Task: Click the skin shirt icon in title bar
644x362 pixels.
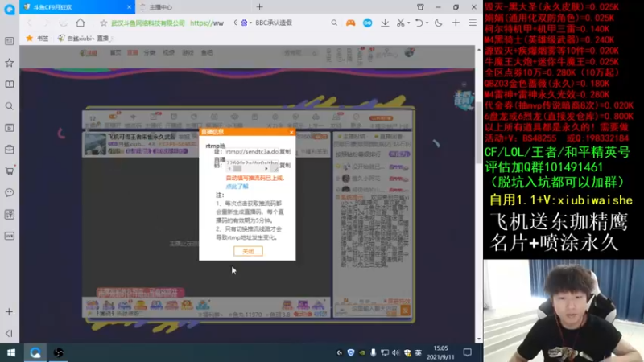Action: click(420, 7)
